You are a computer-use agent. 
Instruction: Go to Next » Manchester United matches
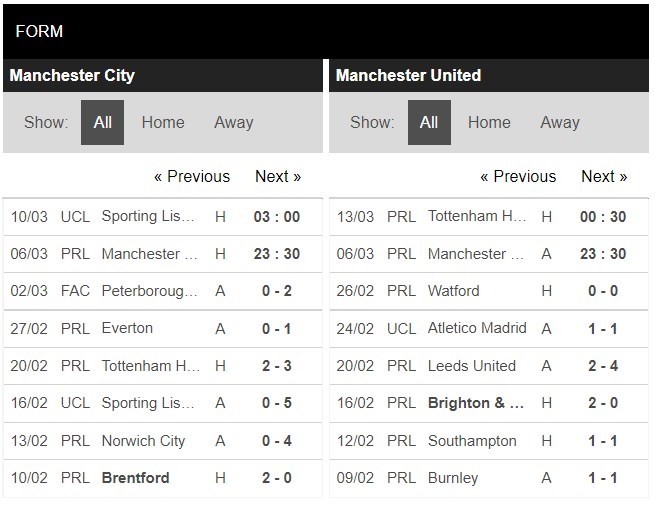(604, 176)
